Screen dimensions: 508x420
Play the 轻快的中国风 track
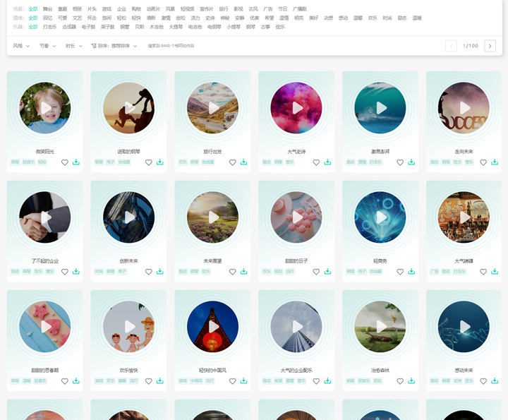coord(212,327)
